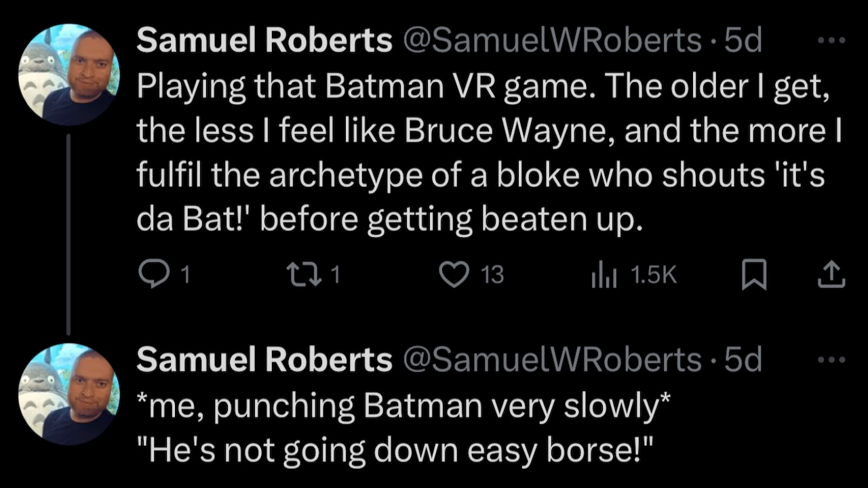868x488 pixels.
Task: Click the 13 likes count
Action: (x=492, y=274)
